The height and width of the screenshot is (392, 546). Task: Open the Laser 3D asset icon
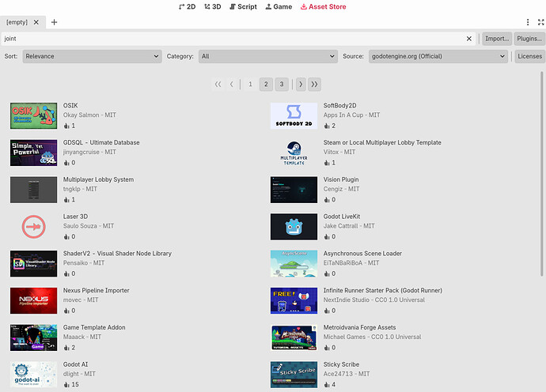tap(33, 227)
